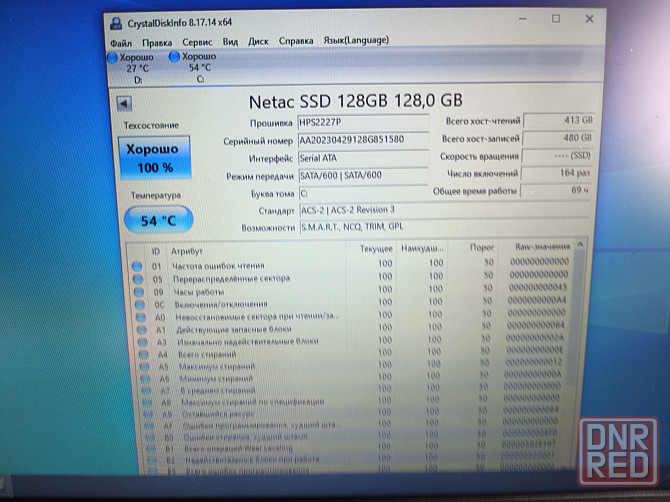
Task: Click the Хорошо 100 % health status button
Action: (155, 158)
